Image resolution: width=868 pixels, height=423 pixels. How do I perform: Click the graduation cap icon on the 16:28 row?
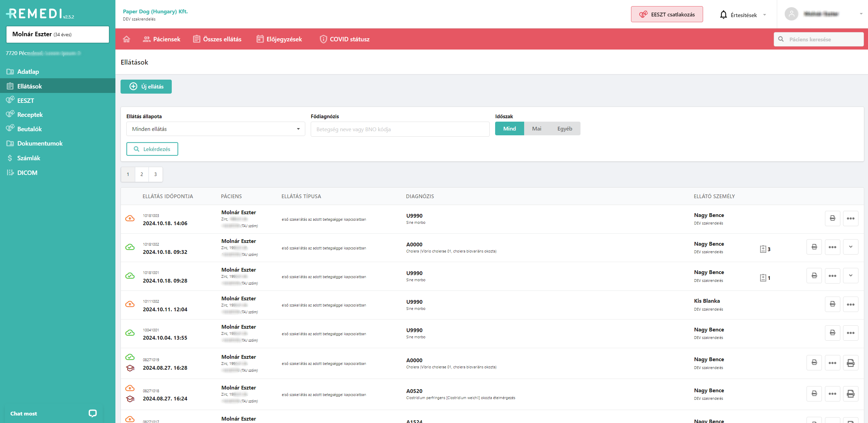tap(130, 368)
